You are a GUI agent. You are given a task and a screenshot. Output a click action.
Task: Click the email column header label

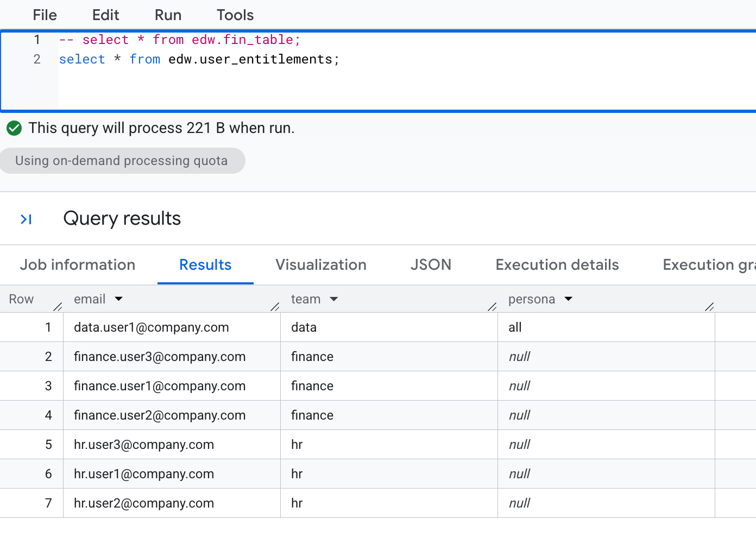coord(90,299)
